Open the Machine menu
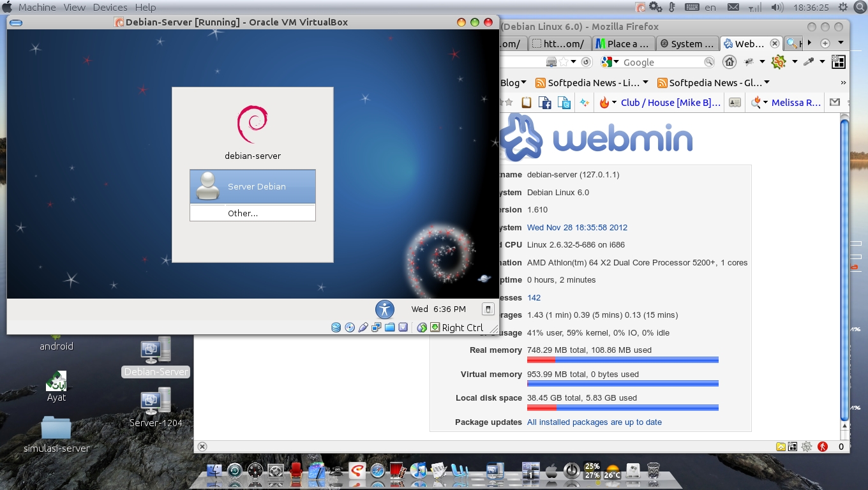Viewport: 868px width, 490px height. point(37,7)
